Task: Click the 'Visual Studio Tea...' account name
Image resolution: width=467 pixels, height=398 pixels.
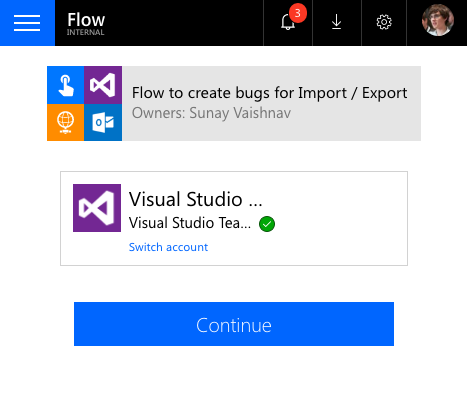Action: (x=190, y=223)
